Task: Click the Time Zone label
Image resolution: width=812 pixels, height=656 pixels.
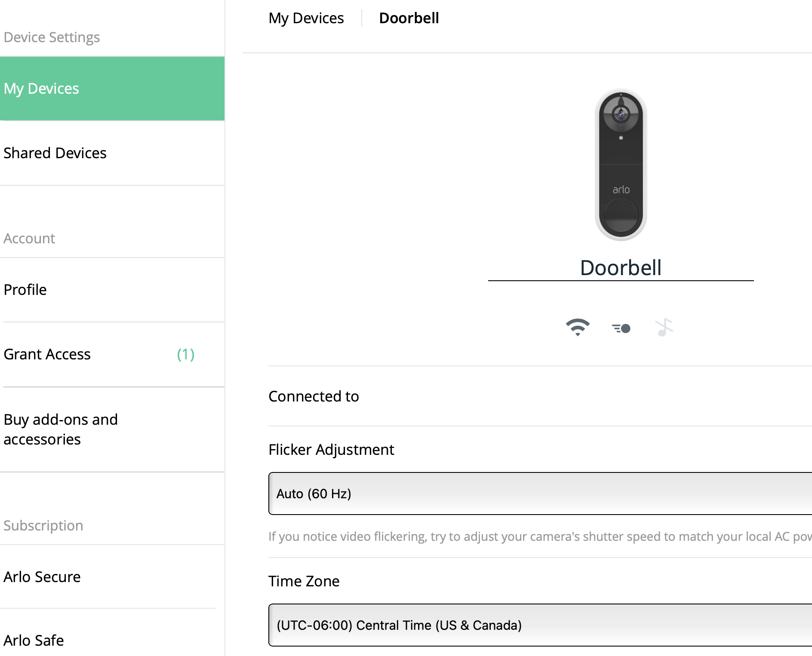Action: (304, 581)
